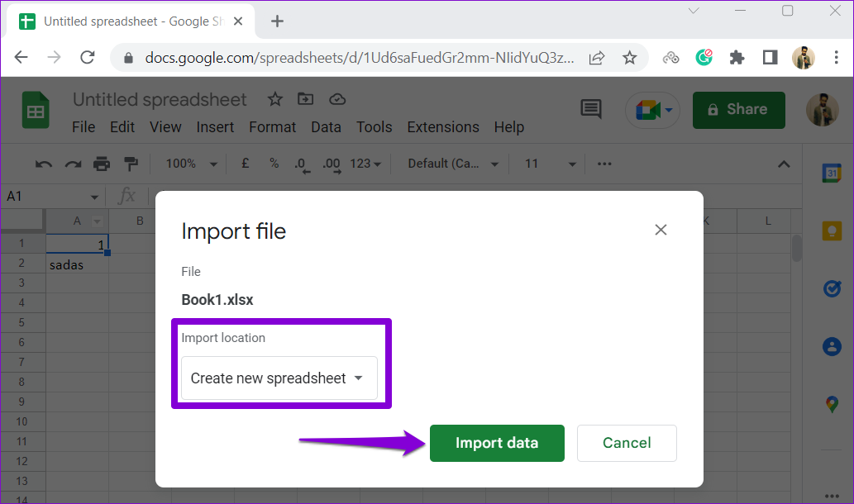
Task: Open the Format menu
Action: pos(272,127)
